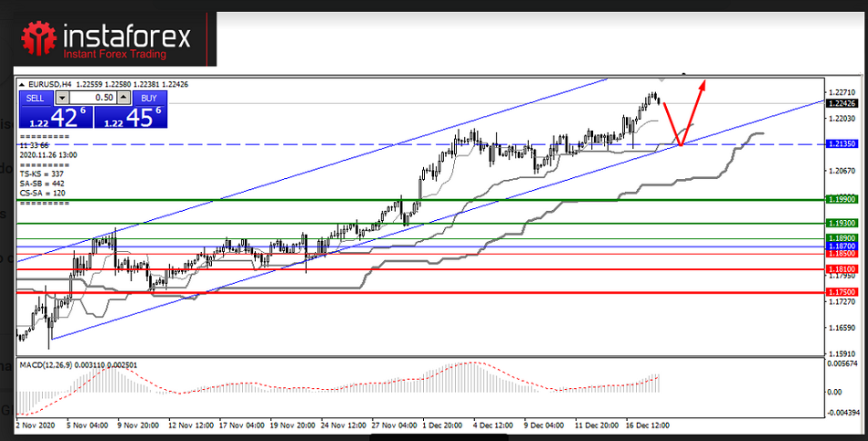
Task: Click the CS-SA = 120 readout
Action: pyautogui.click(x=43, y=194)
